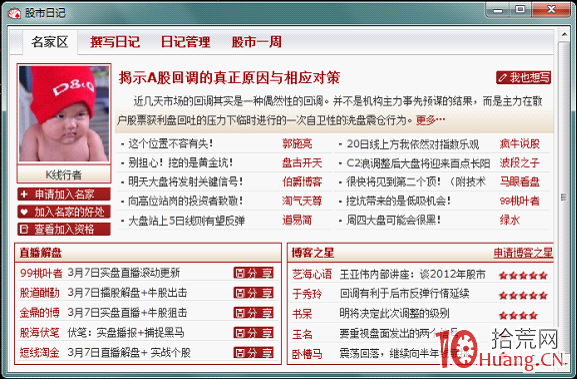
Task: Open article 明天大盘将发射关键信号！
Action: pyautogui.click(x=185, y=182)
